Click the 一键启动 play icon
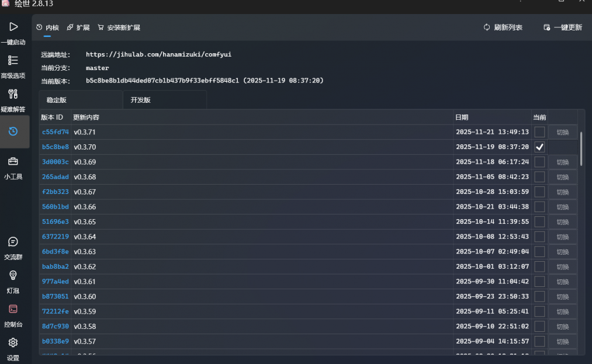This screenshot has height=364, width=592. click(13, 27)
